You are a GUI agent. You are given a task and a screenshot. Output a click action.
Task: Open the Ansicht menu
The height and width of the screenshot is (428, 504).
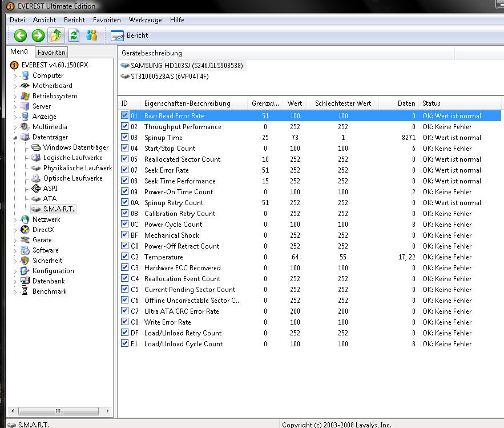(45, 20)
